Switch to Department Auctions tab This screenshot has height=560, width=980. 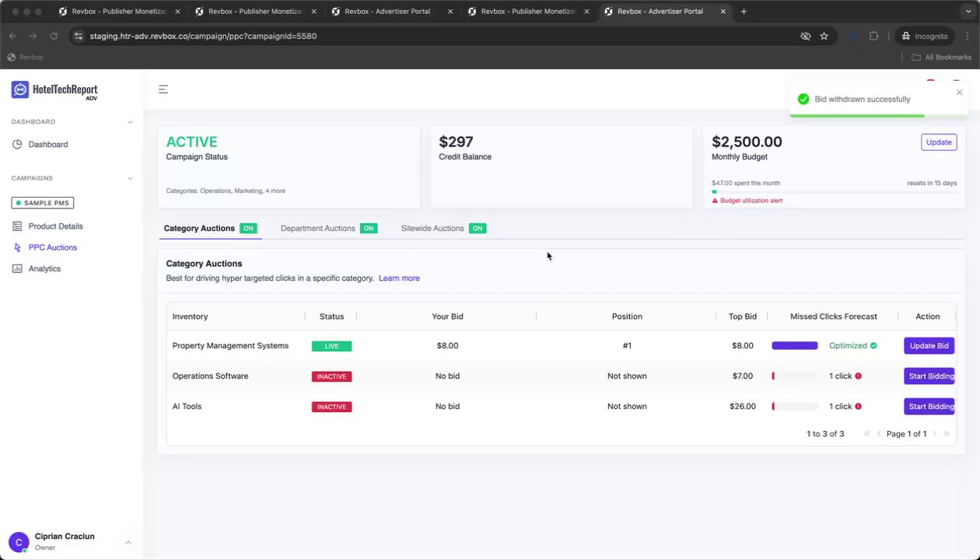click(x=317, y=228)
